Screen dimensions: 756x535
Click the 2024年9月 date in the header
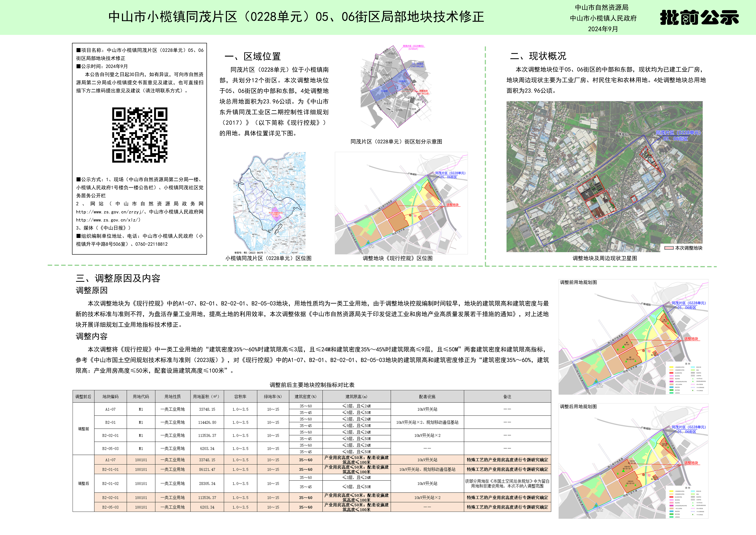(x=603, y=29)
